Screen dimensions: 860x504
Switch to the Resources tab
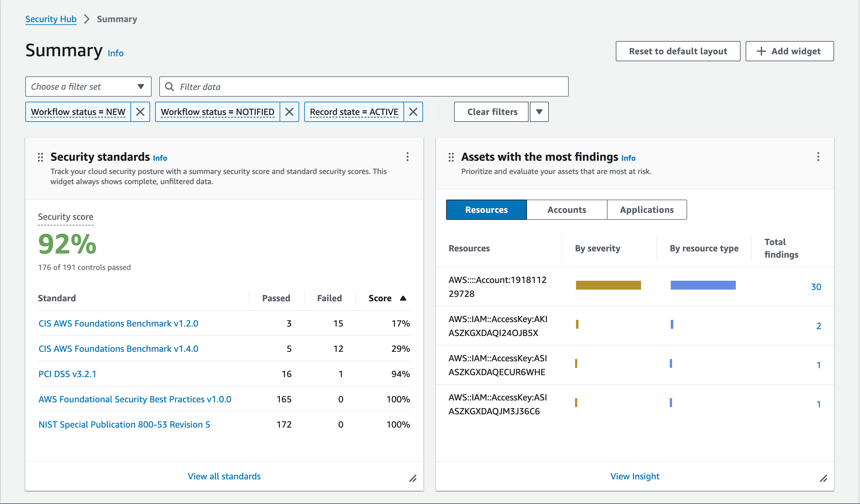[487, 210]
